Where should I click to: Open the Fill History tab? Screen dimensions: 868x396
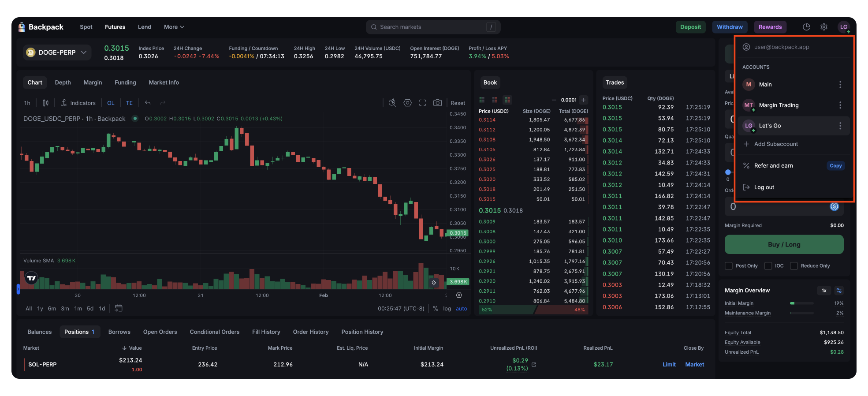click(266, 332)
